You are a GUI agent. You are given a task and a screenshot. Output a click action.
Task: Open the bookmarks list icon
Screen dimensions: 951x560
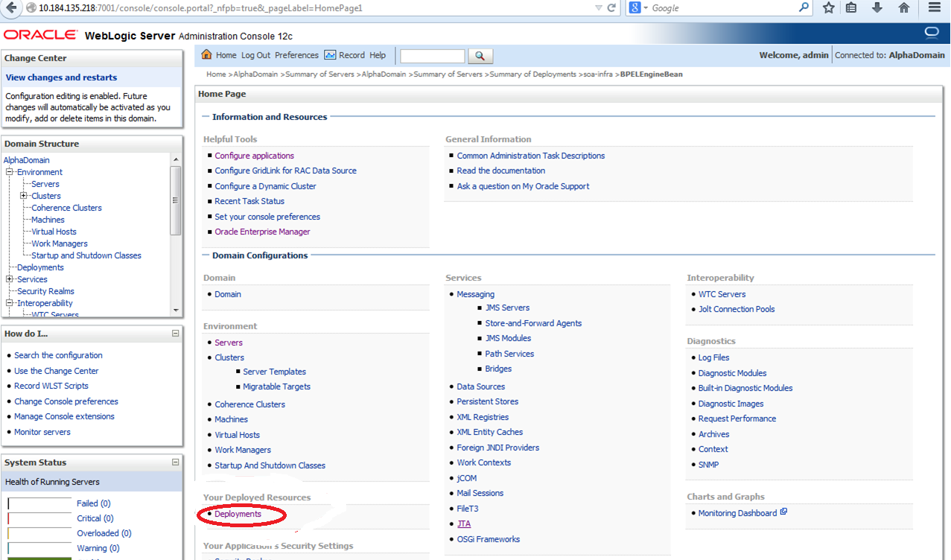click(852, 7)
